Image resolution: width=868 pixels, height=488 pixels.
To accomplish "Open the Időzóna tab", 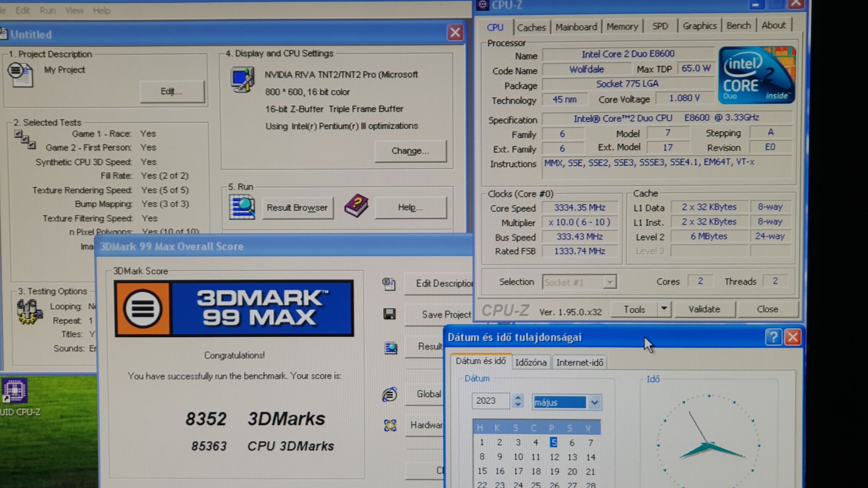I will pos(531,362).
